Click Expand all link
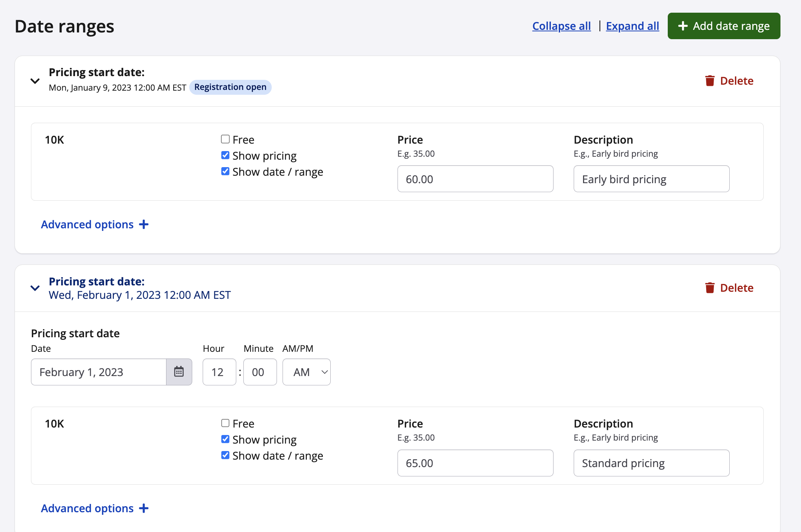This screenshot has height=532, width=801. [632, 26]
